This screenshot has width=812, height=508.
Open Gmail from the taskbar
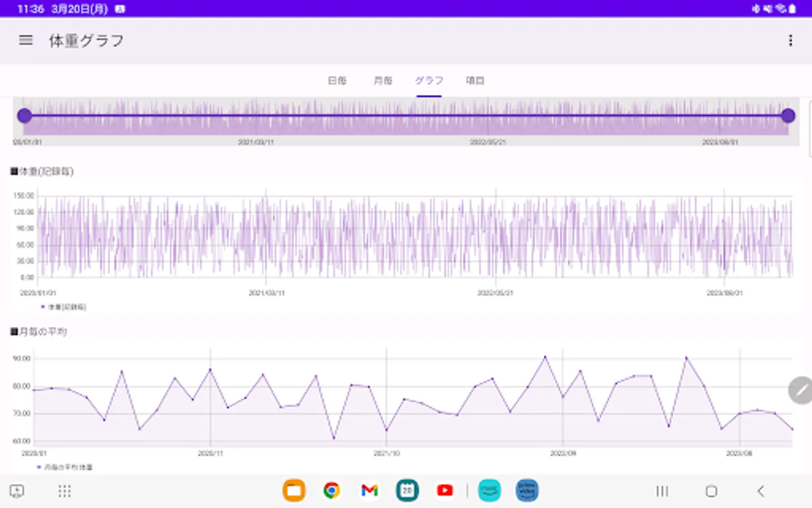[x=369, y=491]
